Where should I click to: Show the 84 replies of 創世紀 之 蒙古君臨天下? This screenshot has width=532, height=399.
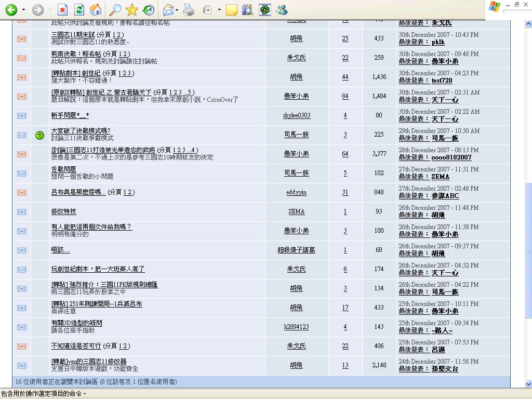click(345, 96)
